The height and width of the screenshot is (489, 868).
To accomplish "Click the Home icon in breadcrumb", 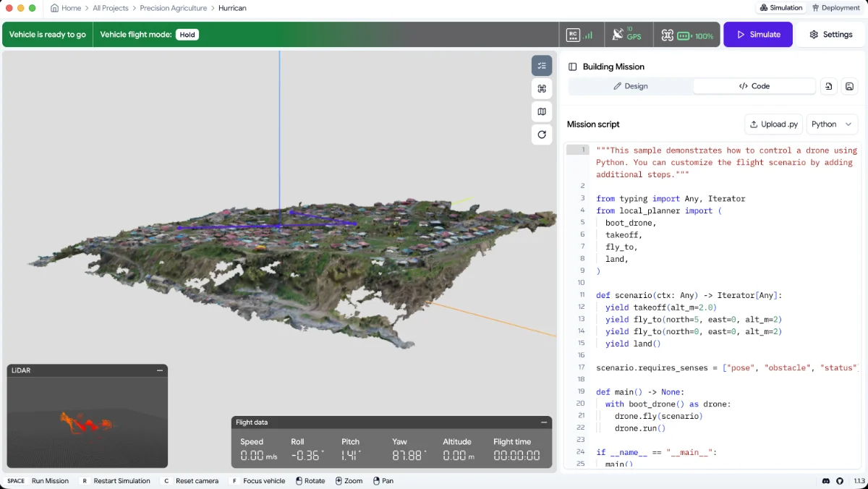I will (54, 8).
